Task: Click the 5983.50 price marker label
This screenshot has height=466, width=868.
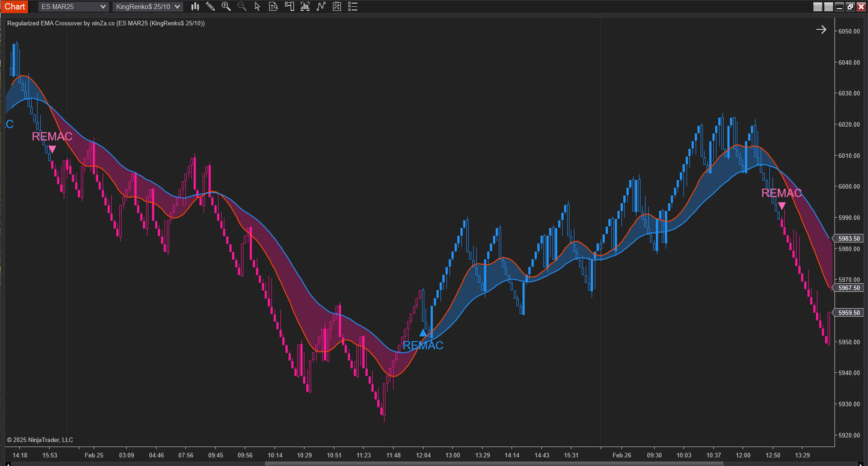Action: pyautogui.click(x=849, y=239)
